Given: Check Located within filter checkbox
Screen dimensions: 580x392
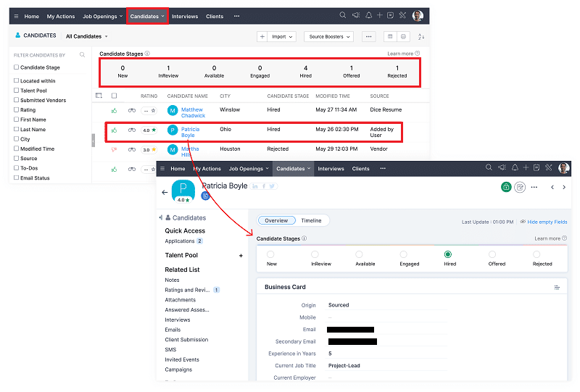Looking at the screenshot, I should coord(16,80).
